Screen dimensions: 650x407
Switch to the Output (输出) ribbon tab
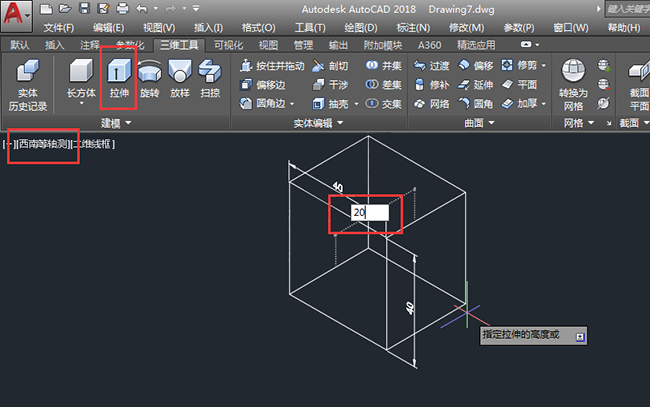338,45
